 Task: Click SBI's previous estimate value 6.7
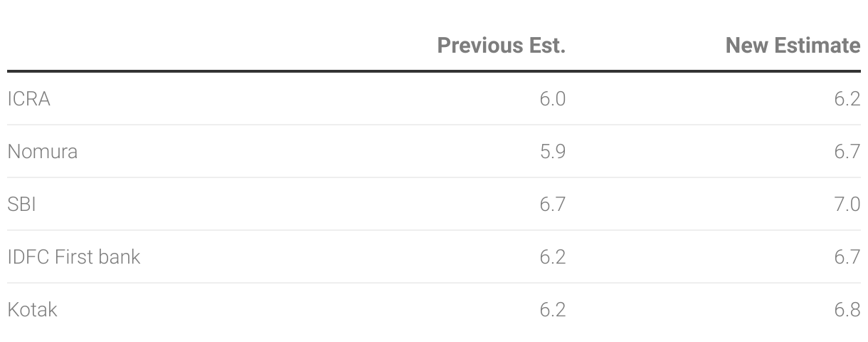point(552,204)
